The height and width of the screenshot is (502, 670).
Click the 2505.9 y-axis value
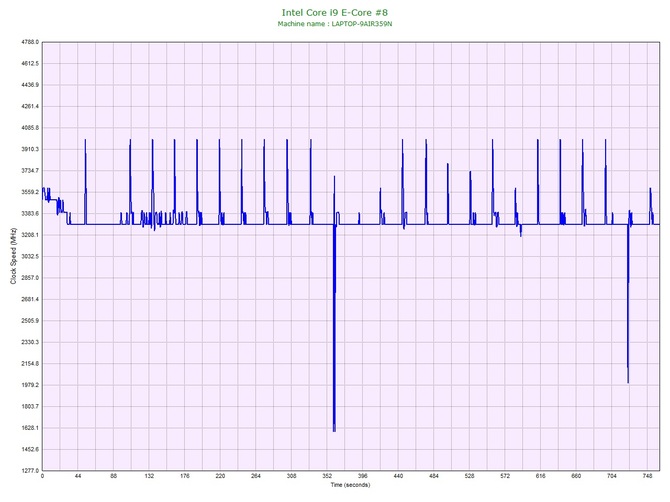30,320
